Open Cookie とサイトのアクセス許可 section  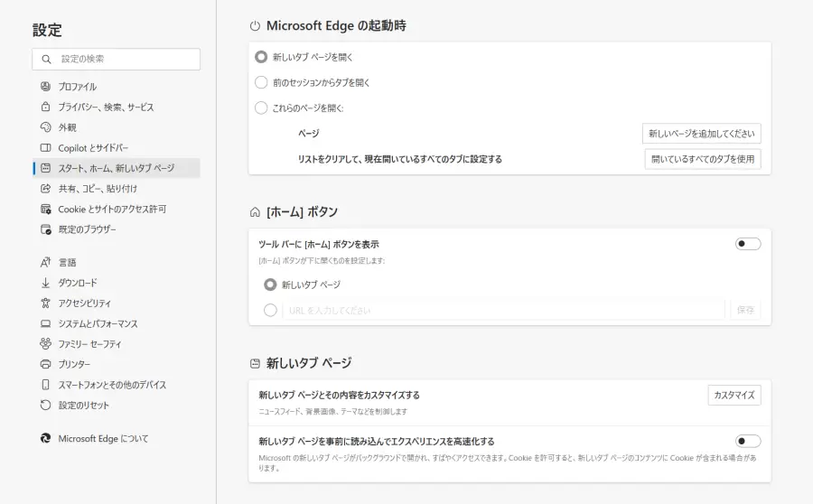(117, 209)
